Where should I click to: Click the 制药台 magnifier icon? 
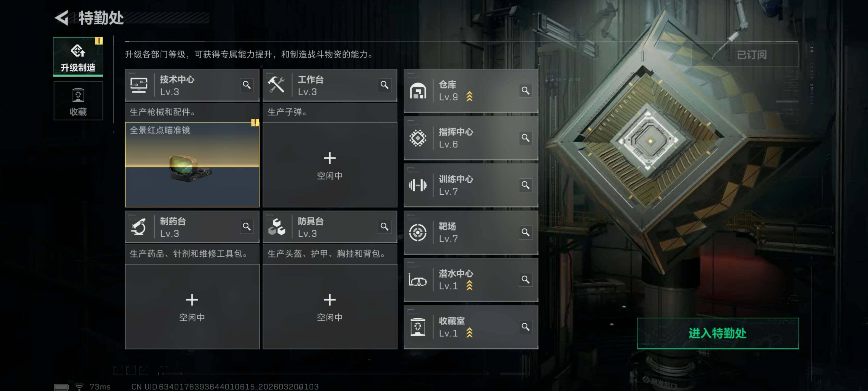(247, 227)
